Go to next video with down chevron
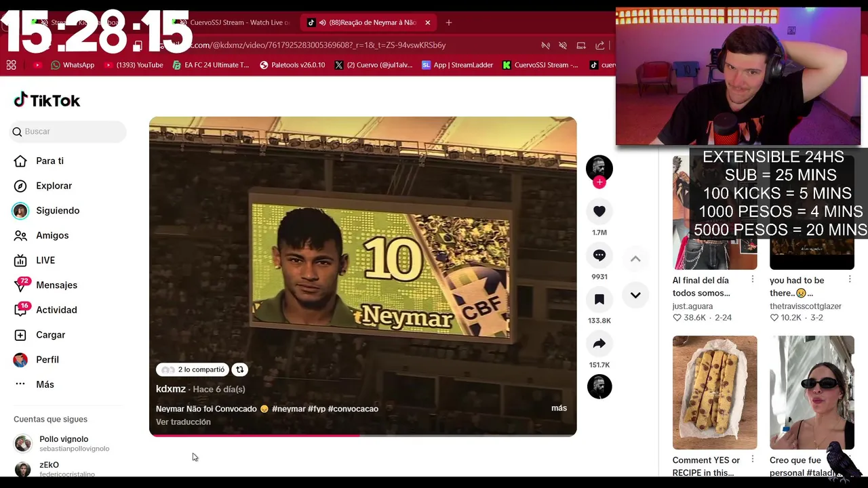 coord(635,295)
